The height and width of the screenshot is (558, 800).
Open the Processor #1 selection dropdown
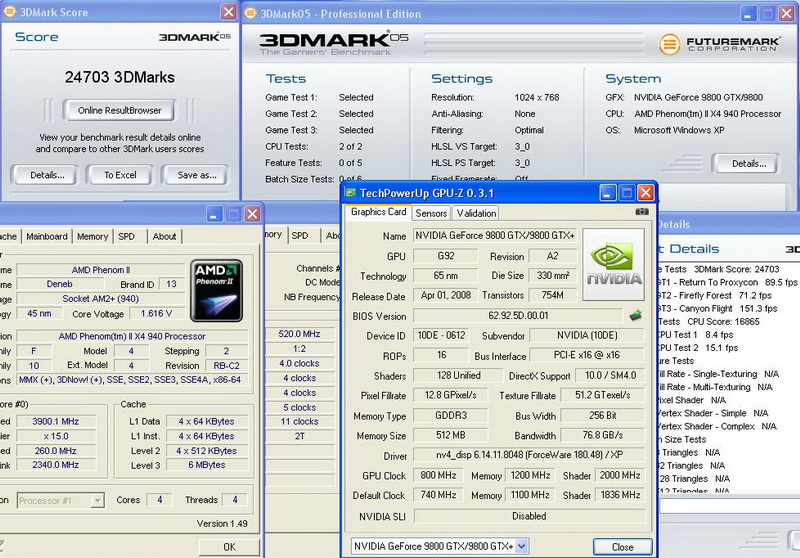pyautogui.click(x=61, y=501)
